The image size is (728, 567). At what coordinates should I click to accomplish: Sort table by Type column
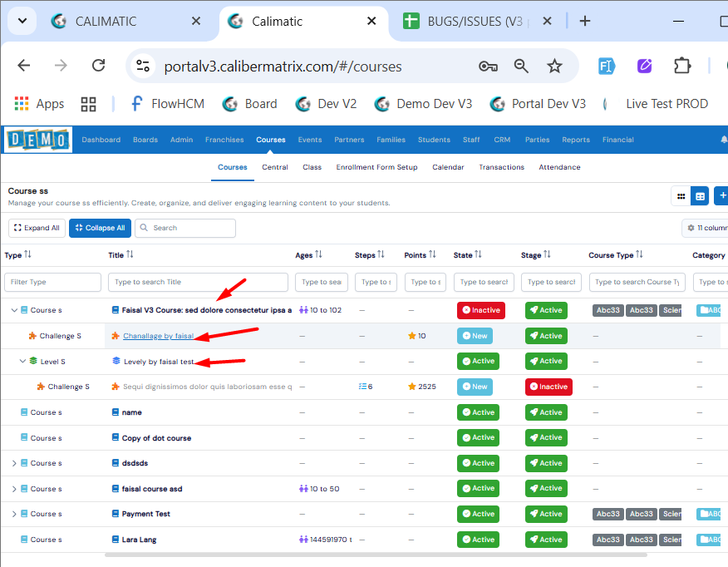[28, 254]
